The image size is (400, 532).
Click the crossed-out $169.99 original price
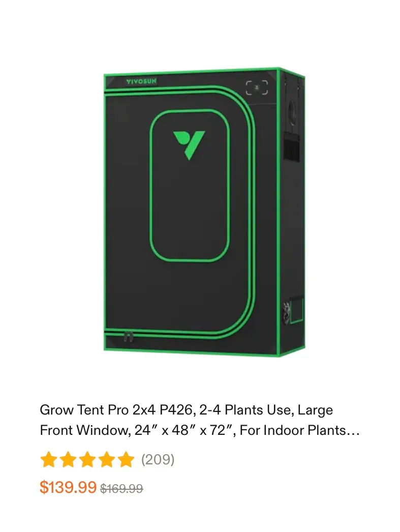121,489
